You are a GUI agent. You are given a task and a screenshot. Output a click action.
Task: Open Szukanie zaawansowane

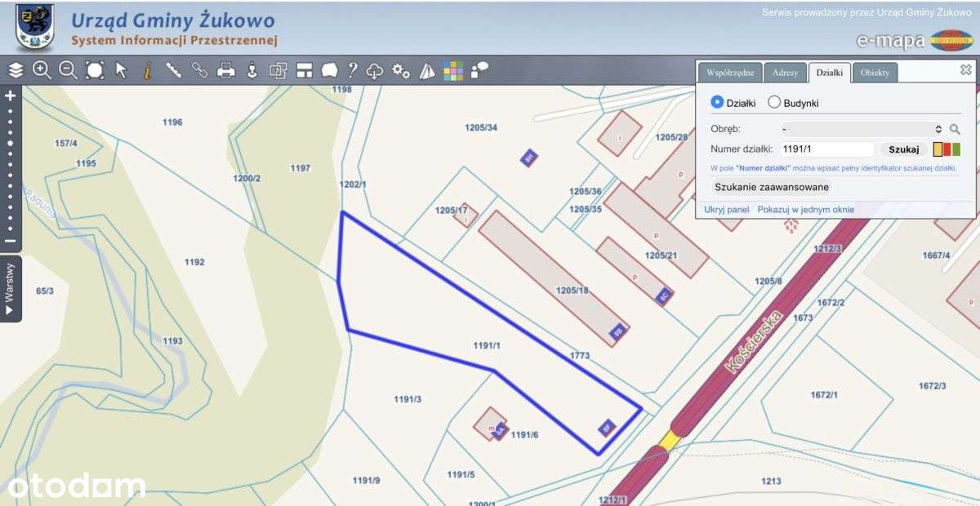click(772, 187)
